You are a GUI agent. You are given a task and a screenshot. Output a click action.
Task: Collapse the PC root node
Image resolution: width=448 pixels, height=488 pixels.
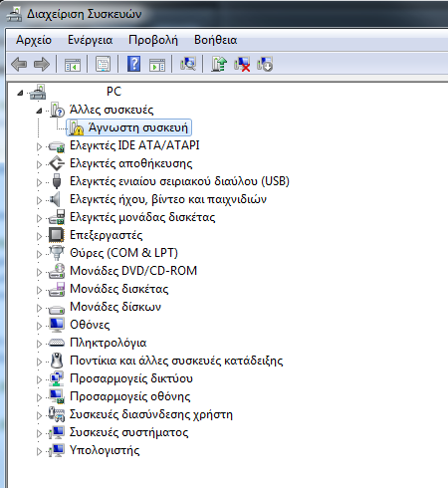[20, 93]
